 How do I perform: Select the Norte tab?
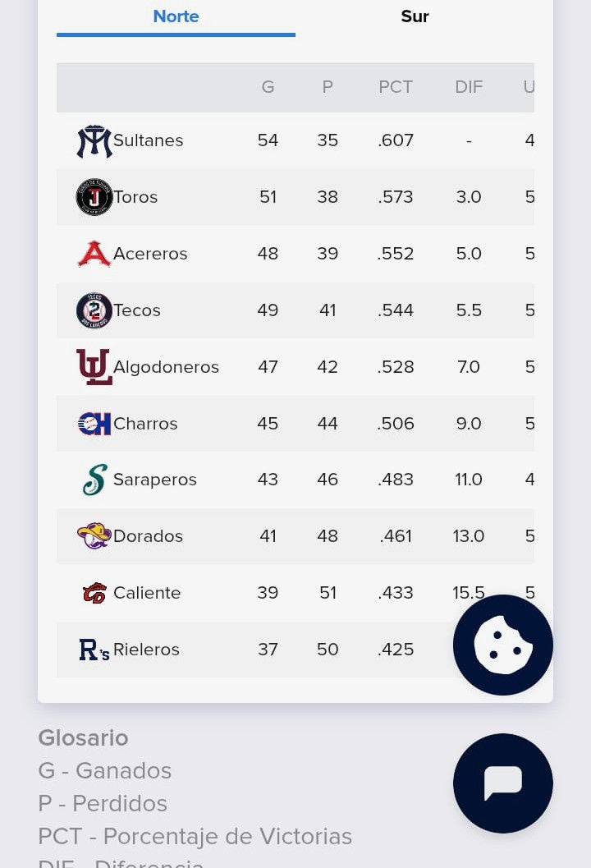176,16
